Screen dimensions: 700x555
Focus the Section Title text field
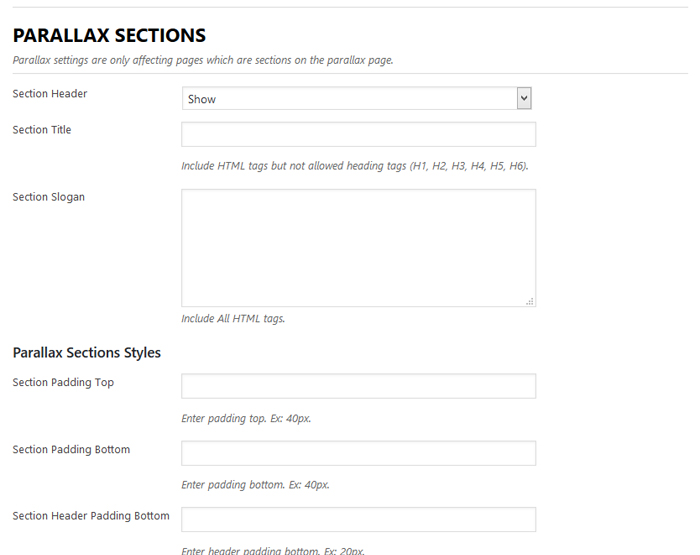tap(358, 135)
